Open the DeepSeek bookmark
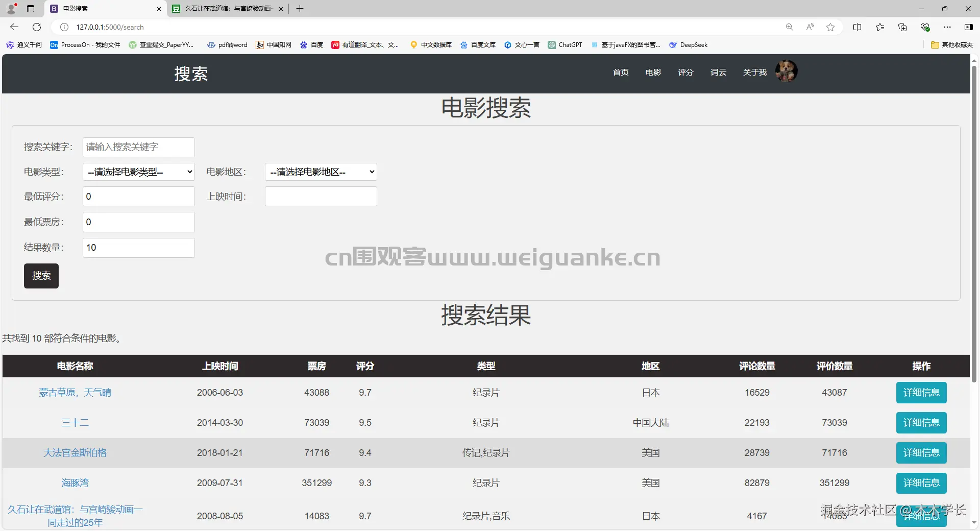Image resolution: width=980 pixels, height=531 pixels. coord(688,45)
